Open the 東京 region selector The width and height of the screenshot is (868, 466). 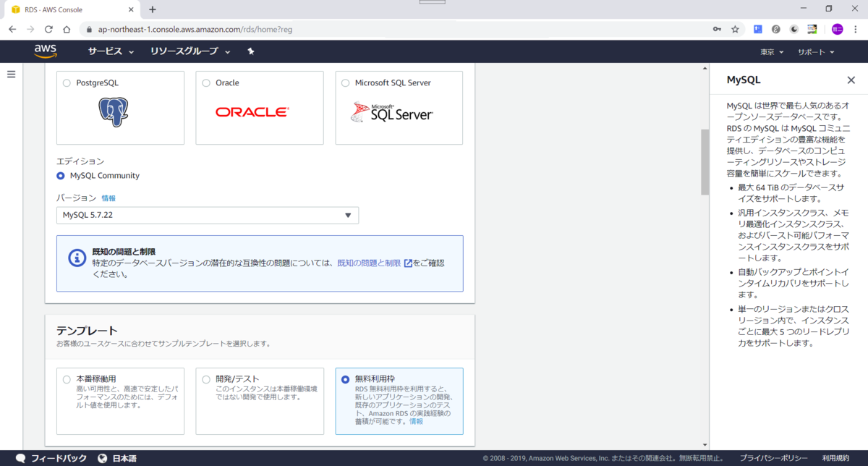coord(772,52)
